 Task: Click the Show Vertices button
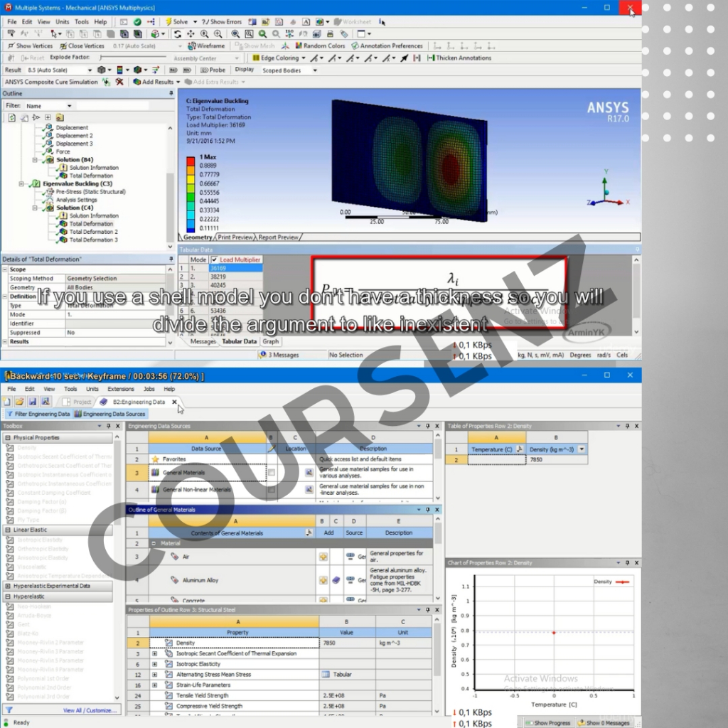pyautogui.click(x=30, y=46)
